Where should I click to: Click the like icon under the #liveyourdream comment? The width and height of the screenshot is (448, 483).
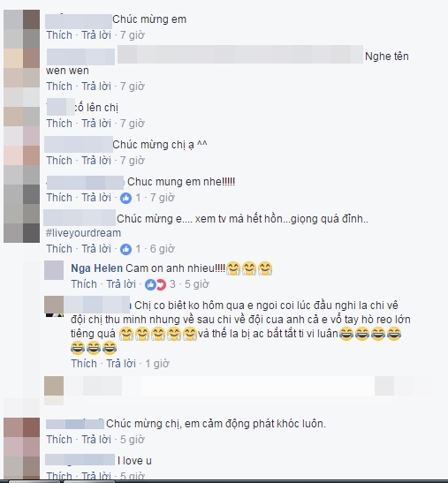click(125, 249)
